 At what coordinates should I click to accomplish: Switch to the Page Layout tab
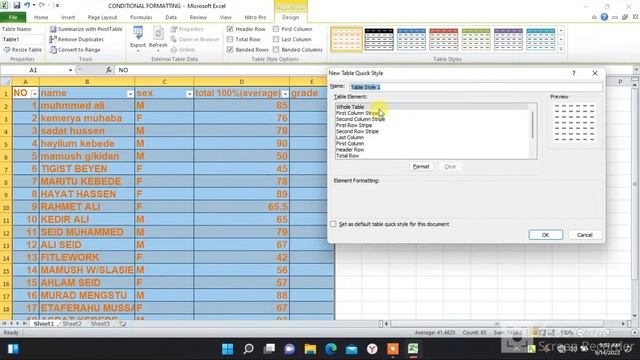click(x=102, y=17)
